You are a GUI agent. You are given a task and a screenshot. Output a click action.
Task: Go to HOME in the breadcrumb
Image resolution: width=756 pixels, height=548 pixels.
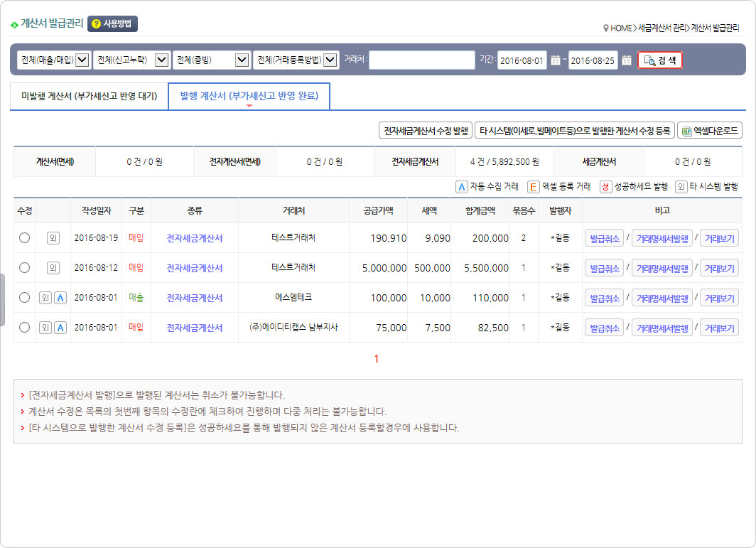621,28
